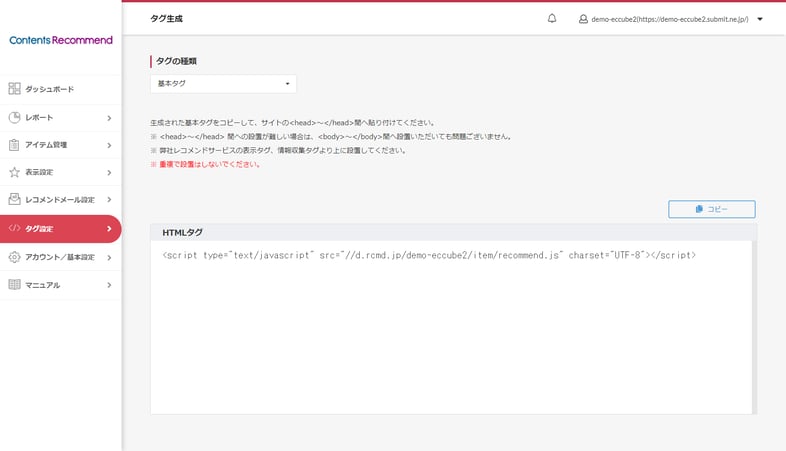Expand the マニュアル submenu chevron
This screenshot has height=451, width=786.
point(109,285)
